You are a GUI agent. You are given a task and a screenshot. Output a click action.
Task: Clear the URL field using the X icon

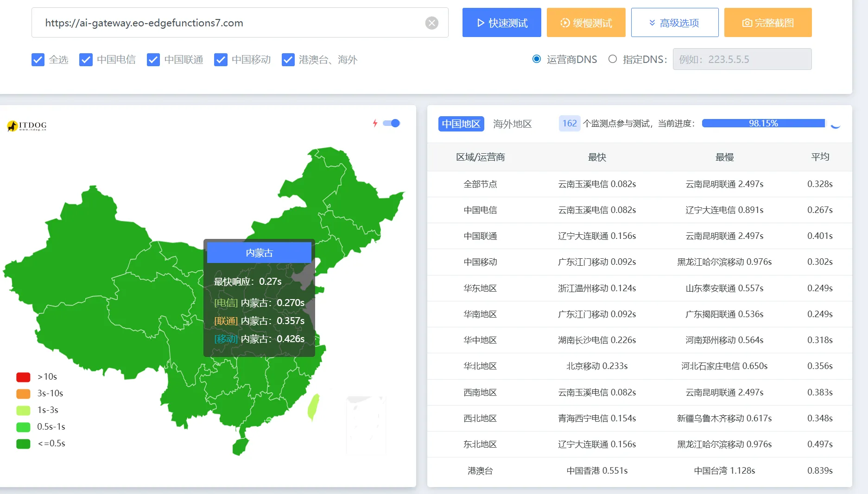[x=432, y=22]
